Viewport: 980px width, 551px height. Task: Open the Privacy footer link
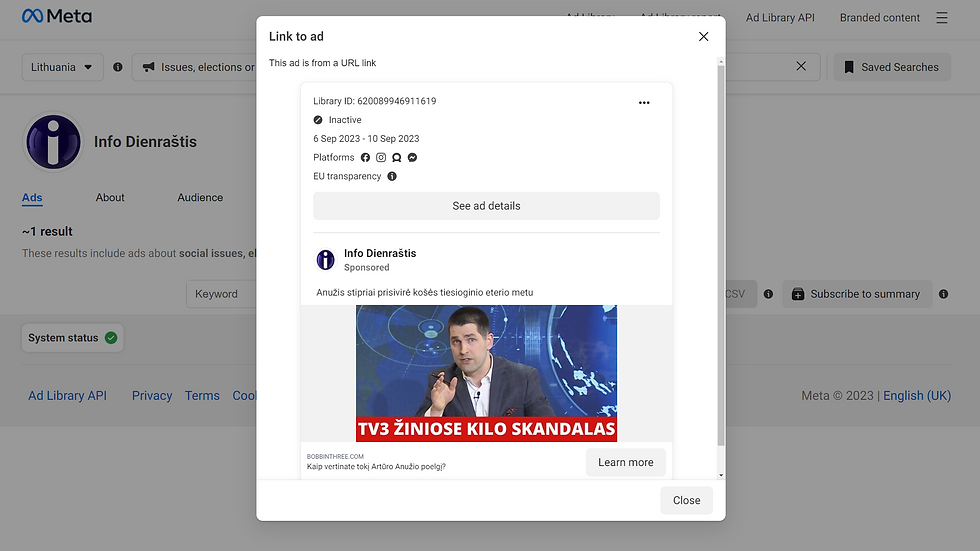(152, 395)
